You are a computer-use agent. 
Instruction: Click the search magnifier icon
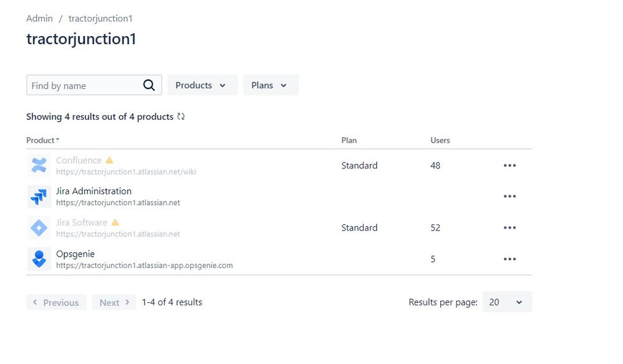149,85
